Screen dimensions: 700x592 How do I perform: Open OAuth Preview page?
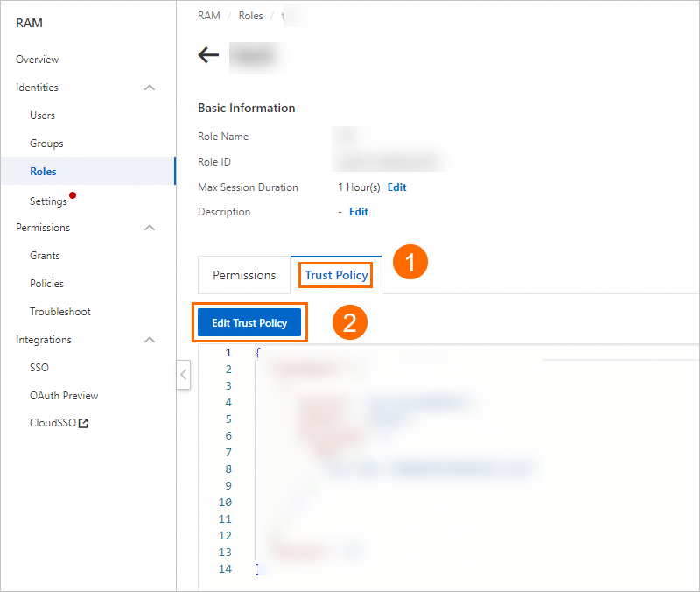(64, 396)
